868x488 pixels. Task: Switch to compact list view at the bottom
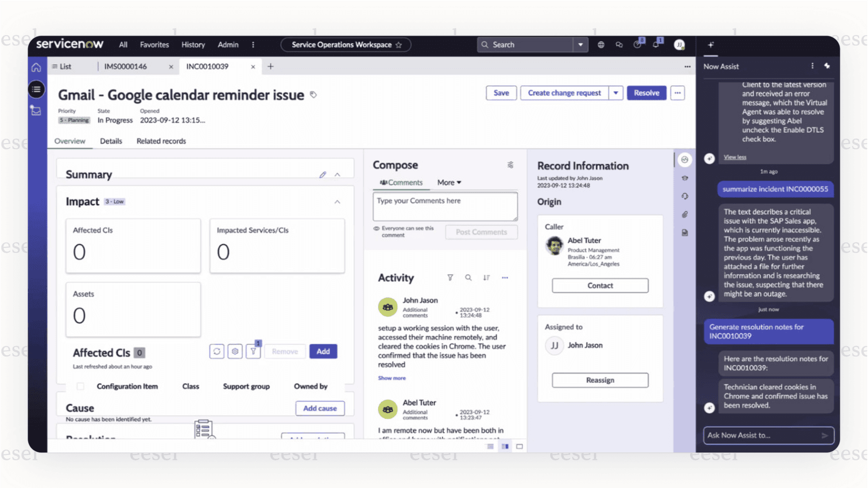pyautogui.click(x=490, y=446)
